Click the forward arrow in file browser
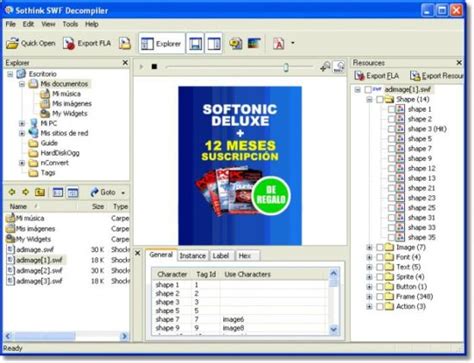The image size is (474, 363). 26,192
